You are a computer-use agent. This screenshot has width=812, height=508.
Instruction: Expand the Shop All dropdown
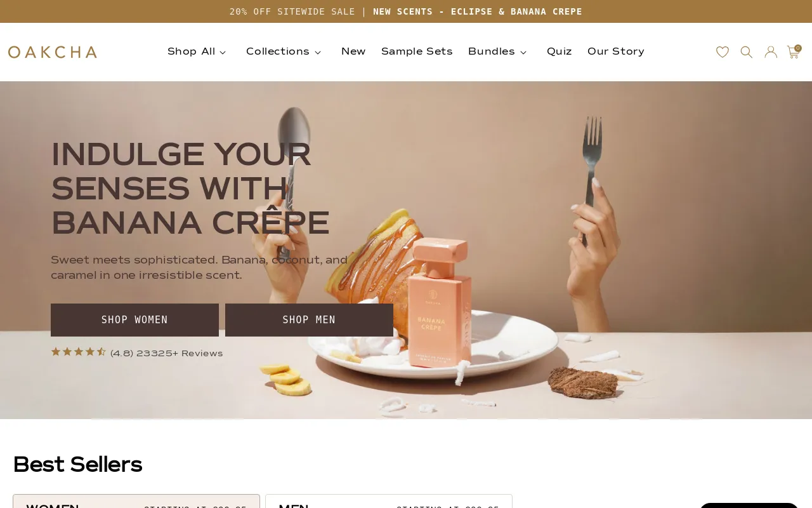(x=197, y=52)
